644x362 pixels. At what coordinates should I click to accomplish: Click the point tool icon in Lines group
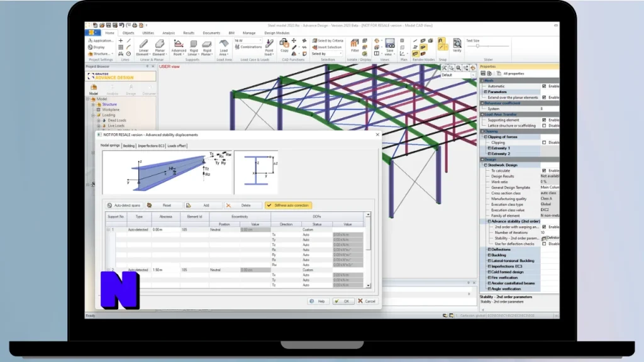coord(120,41)
